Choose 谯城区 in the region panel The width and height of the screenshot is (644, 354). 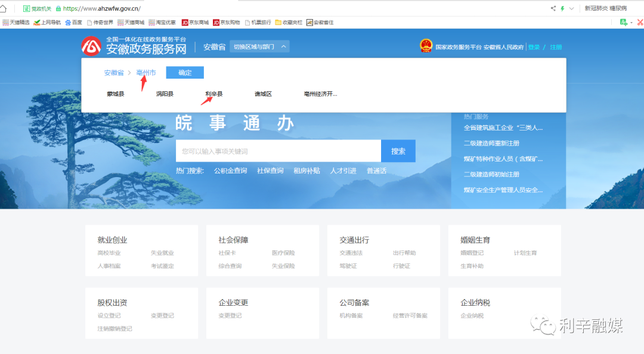(x=263, y=94)
